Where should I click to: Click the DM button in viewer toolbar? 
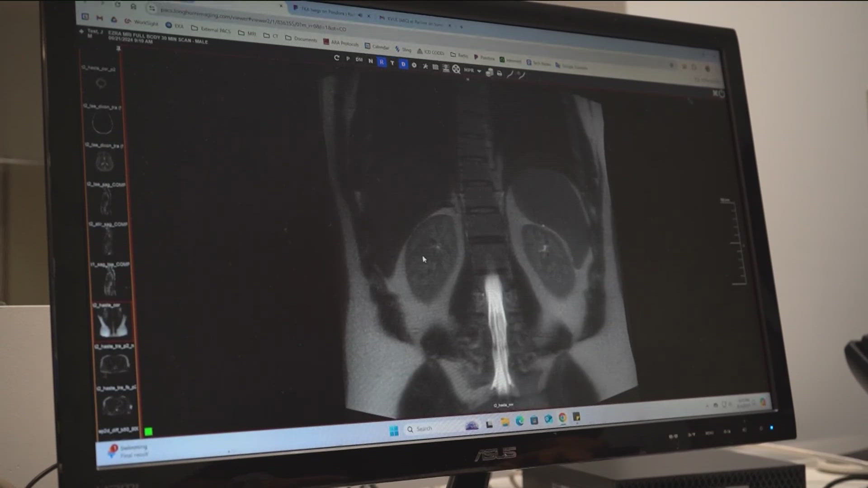(x=359, y=60)
